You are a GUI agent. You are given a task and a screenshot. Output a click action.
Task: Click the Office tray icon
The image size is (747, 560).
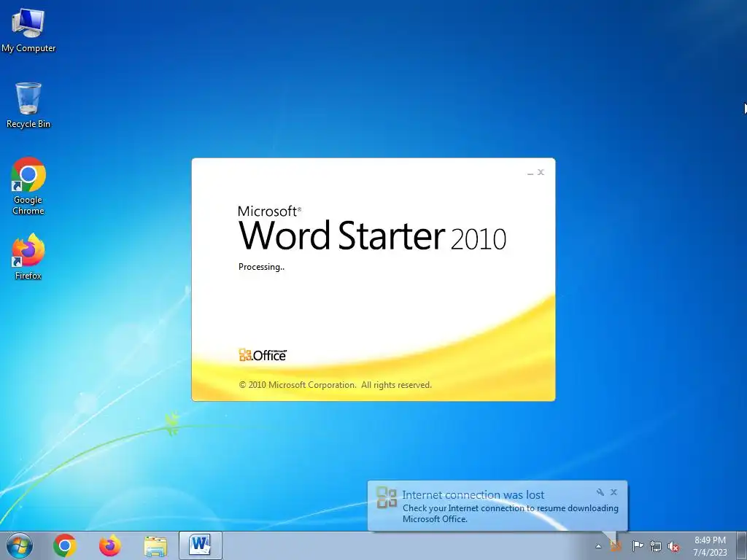coord(616,546)
